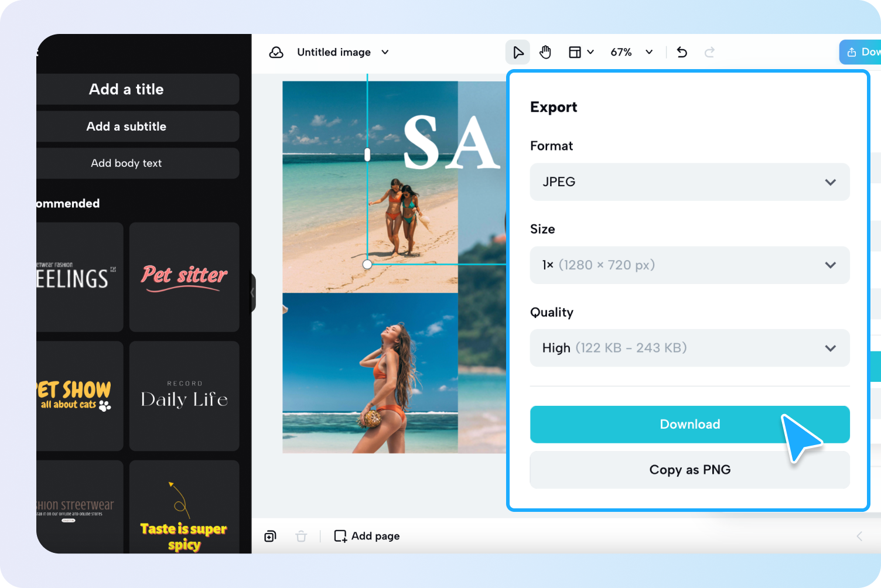This screenshot has width=881, height=588.
Task: Activate the hand pan tool
Action: (545, 52)
